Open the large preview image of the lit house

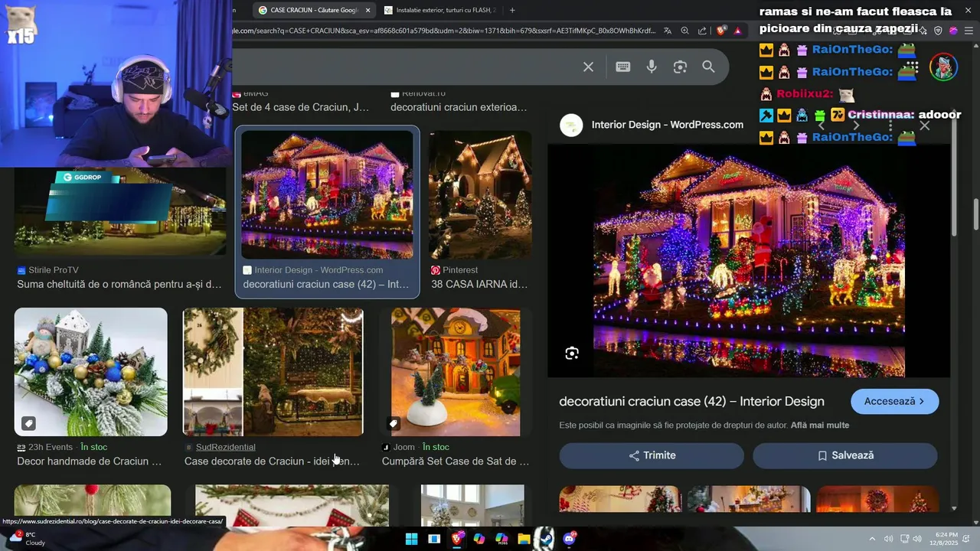[x=749, y=261]
